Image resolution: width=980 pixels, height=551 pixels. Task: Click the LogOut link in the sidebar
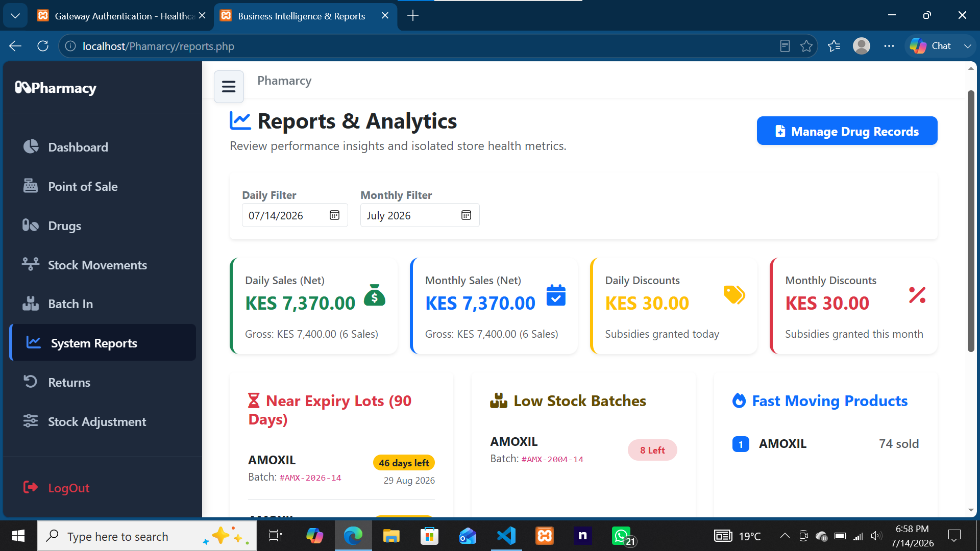click(69, 488)
